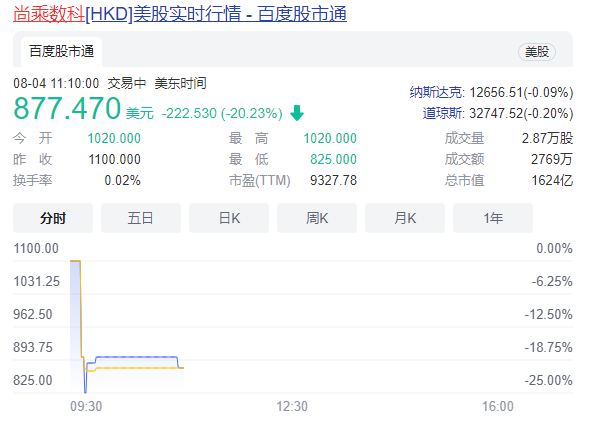Click the 市盈(TTM) value 9327.78
Screen dimensions: 589x421
click(x=334, y=181)
